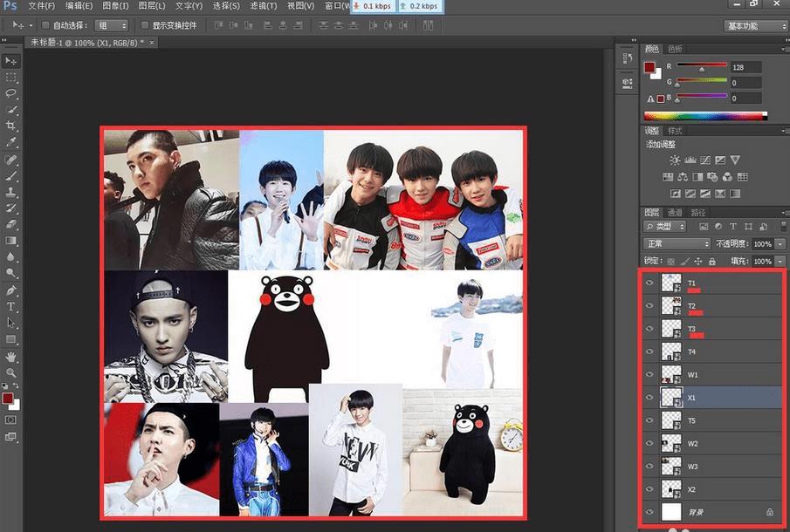Check the 显示变换控件 checkbox
Viewport: 790px width, 532px height.
coord(145,26)
